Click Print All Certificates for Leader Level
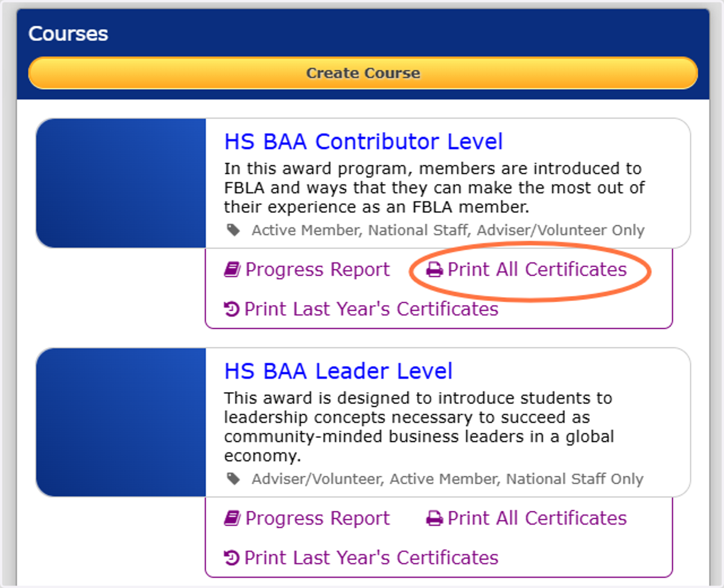 (526, 519)
